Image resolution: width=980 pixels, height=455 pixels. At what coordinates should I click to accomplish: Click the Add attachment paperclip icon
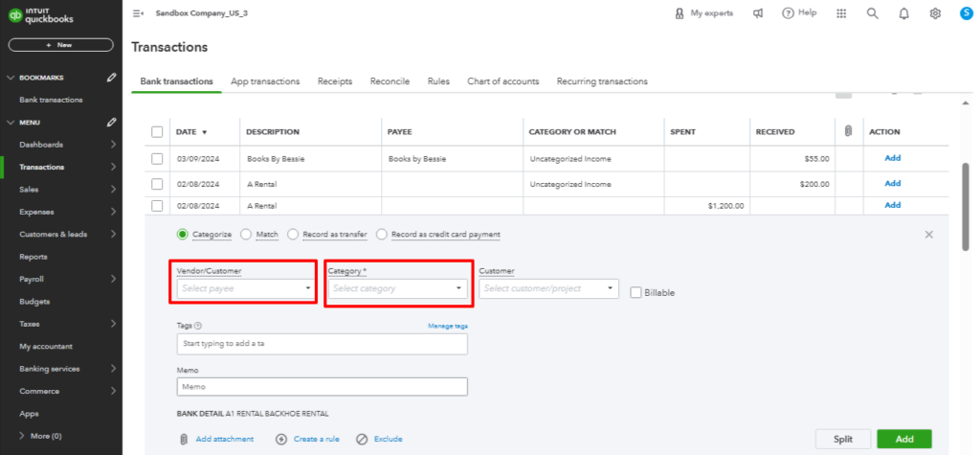[183, 440]
